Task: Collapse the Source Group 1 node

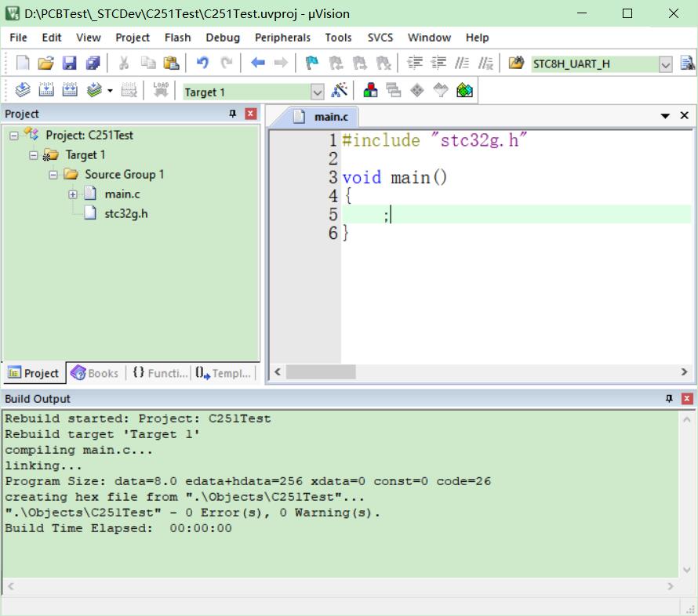Action: 53,175
